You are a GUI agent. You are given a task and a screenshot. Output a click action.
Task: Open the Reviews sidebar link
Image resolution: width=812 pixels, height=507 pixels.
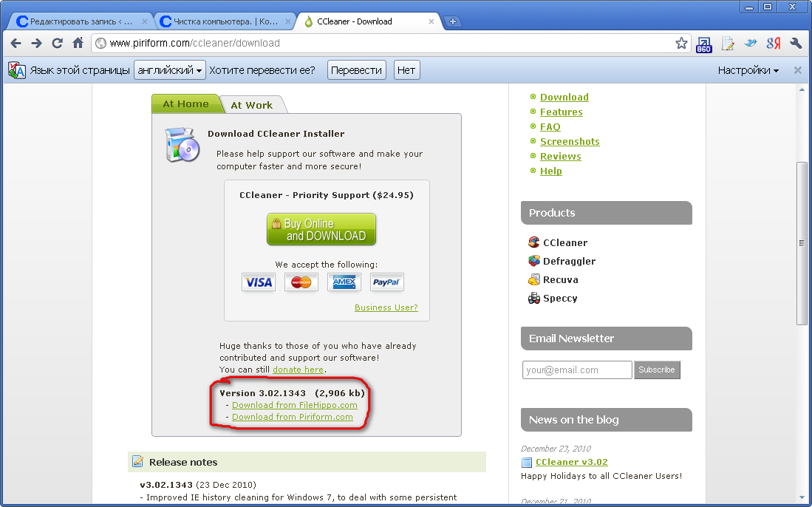[561, 157]
